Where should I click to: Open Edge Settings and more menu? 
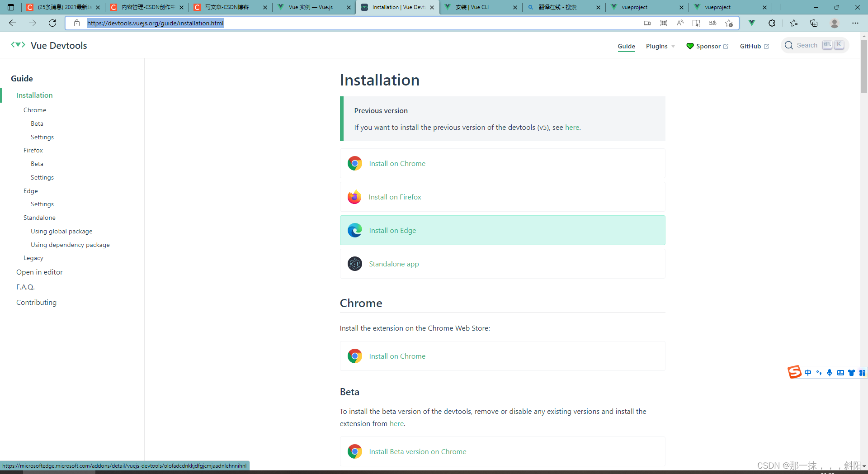tap(855, 23)
